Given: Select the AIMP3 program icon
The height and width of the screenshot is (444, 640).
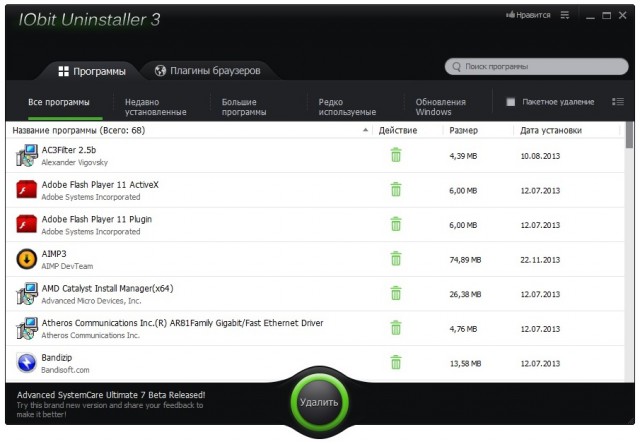Looking at the screenshot, I should (x=27, y=259).
